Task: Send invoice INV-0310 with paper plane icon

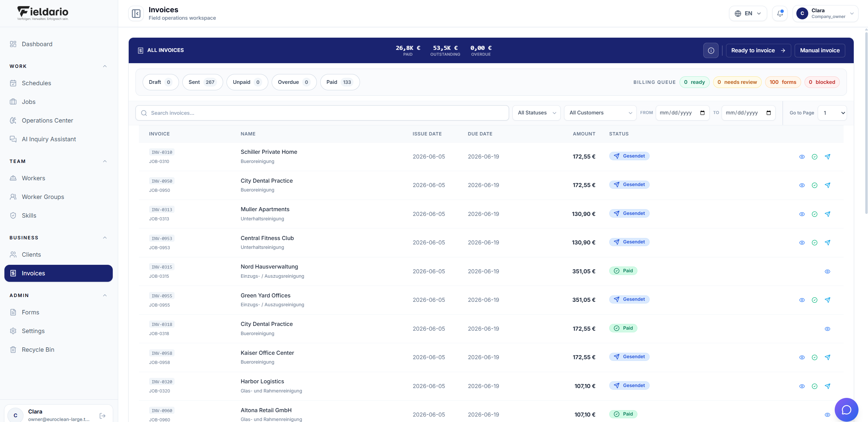Action: coord(827,157)
